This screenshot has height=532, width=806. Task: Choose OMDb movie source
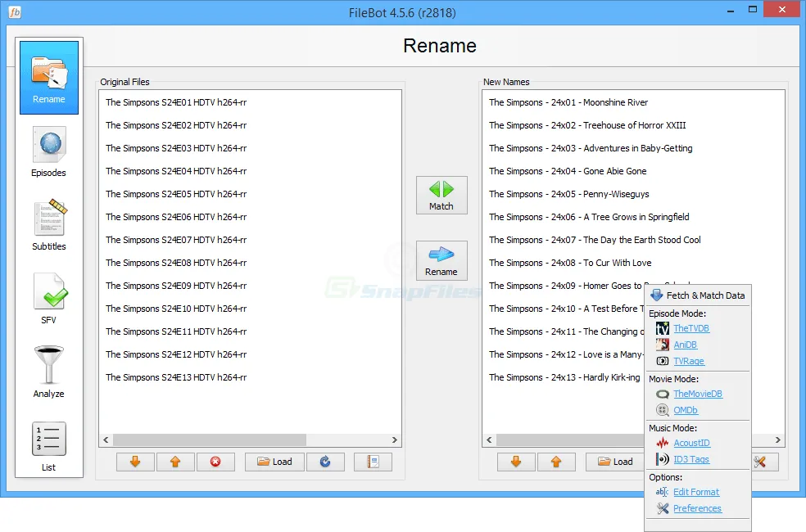(x=686, y=410)
